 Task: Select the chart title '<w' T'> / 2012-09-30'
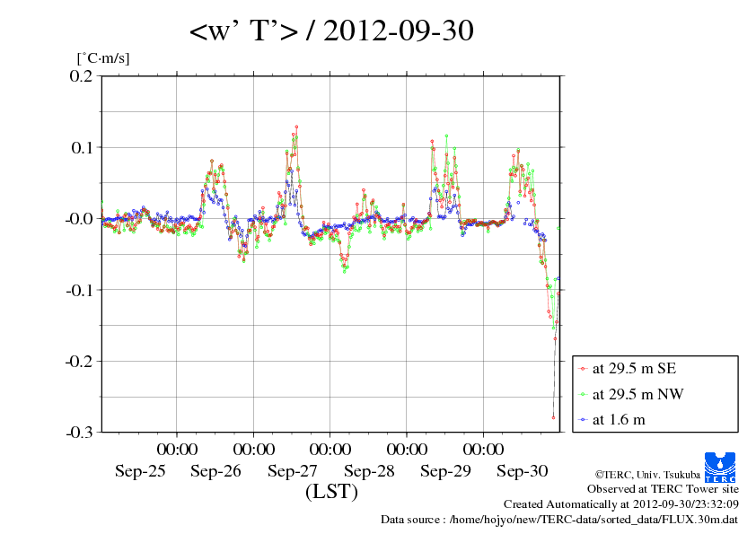tap(331, 31)
